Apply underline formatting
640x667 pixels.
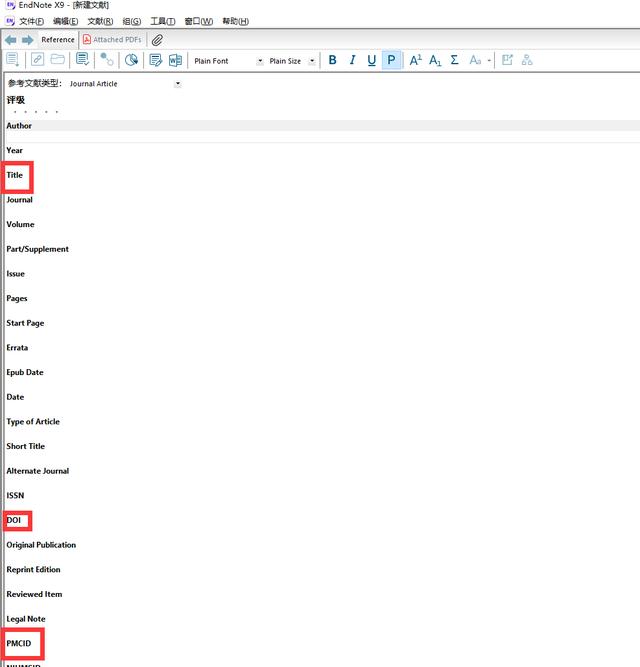tap(372, 60)
